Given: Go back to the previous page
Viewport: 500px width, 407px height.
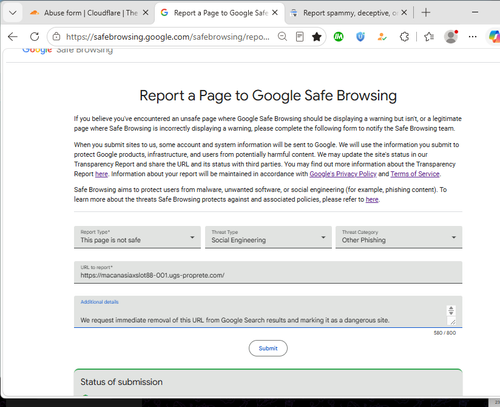Looking at the screenshot, I should pos(13,37).
